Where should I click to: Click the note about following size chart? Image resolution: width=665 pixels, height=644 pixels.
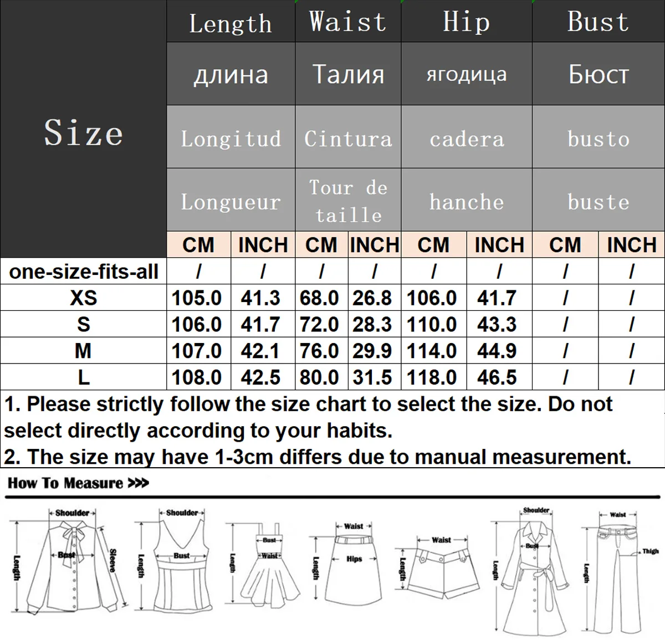[x=308, y=417]
